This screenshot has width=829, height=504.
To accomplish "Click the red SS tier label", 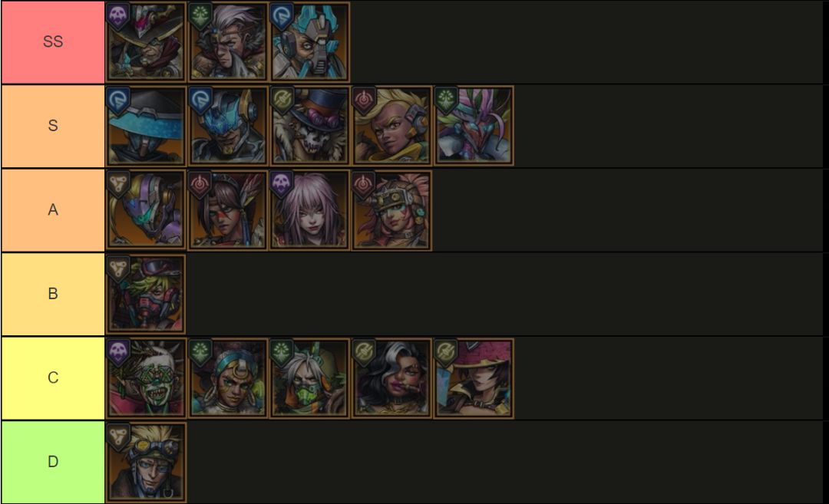I will coord(53,41).
